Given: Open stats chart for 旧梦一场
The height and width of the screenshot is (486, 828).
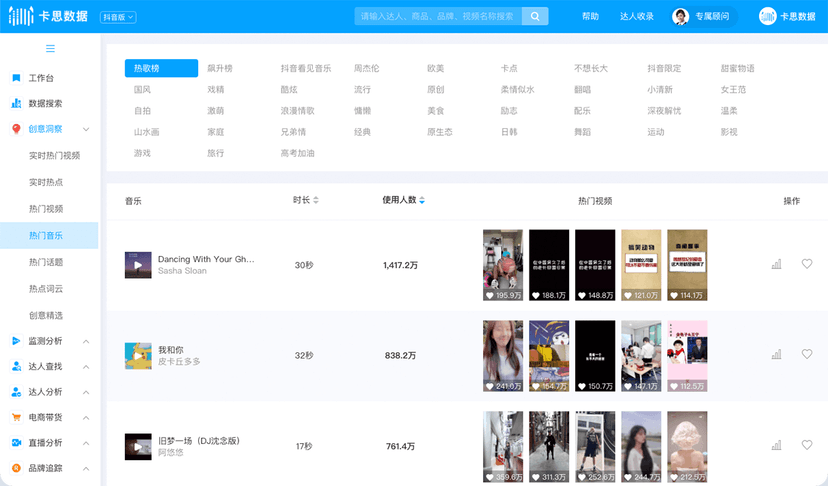Looking at the screenshot, I should (776, 445).
